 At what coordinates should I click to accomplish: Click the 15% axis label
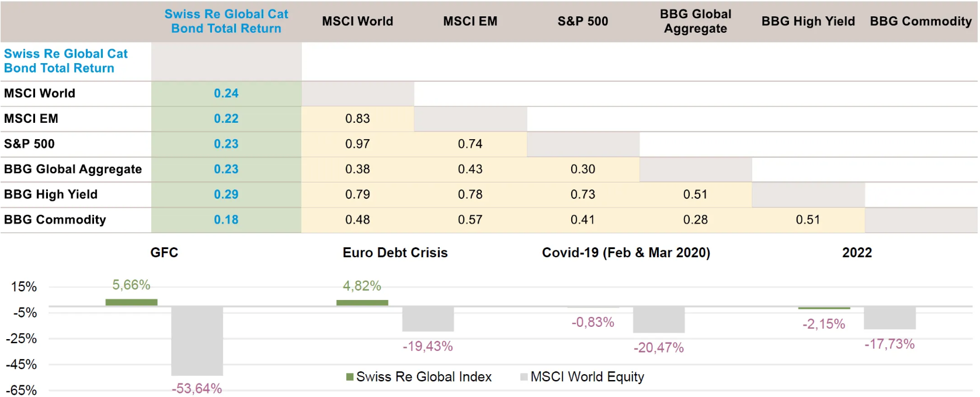click(x=24, y=286)
